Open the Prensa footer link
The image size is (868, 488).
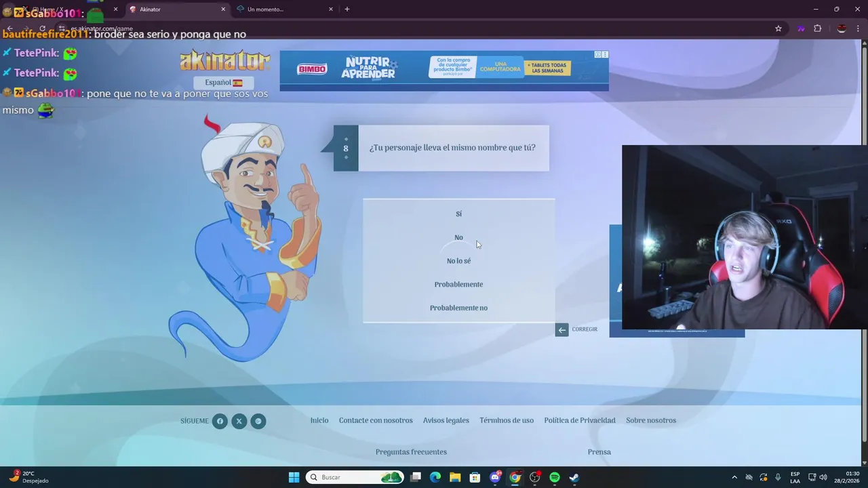pos(599,452)
